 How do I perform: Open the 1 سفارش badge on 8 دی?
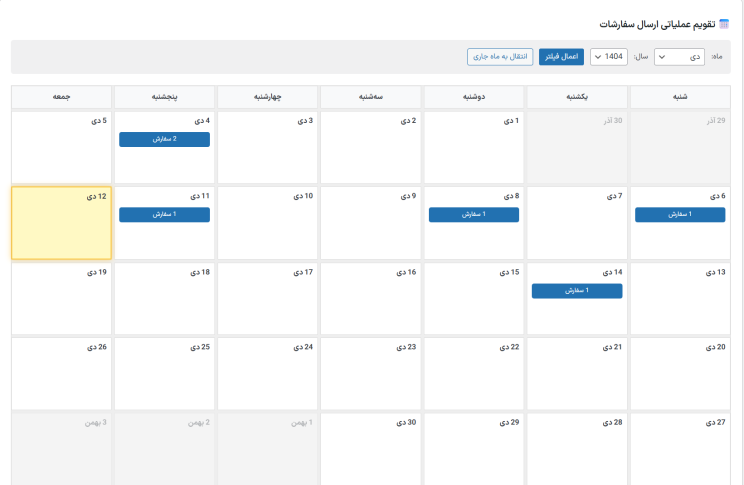point(474,214)
